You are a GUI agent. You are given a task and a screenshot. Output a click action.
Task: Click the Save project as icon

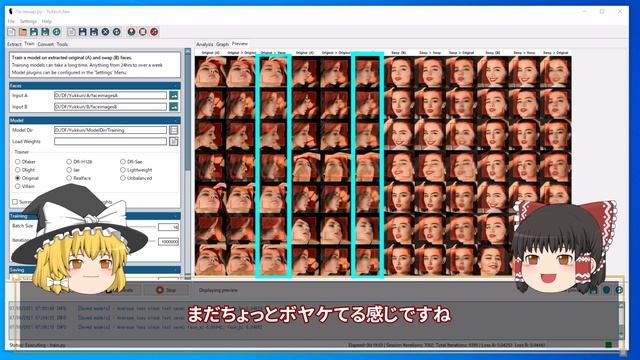coord(45,32)
